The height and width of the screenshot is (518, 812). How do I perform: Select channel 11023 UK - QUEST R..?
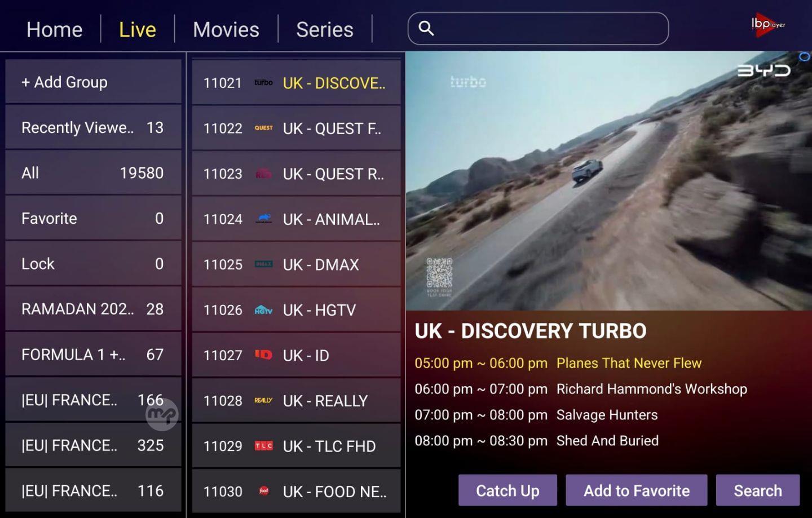[296, 174]
